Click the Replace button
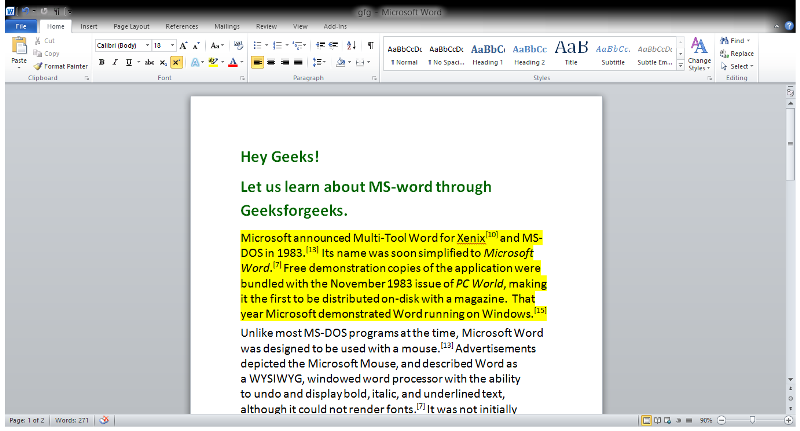This screenshot has height=431, width=800. click(737, 54)
